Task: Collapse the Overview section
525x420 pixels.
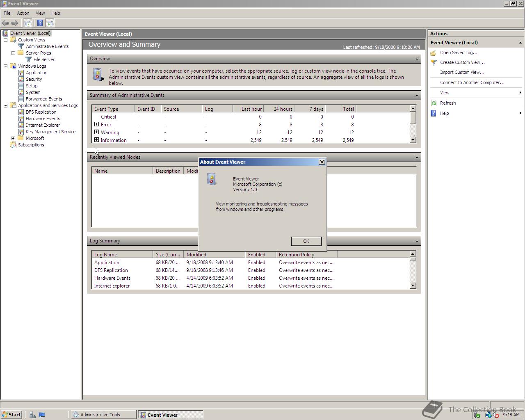Action: [x=417, y=59]
